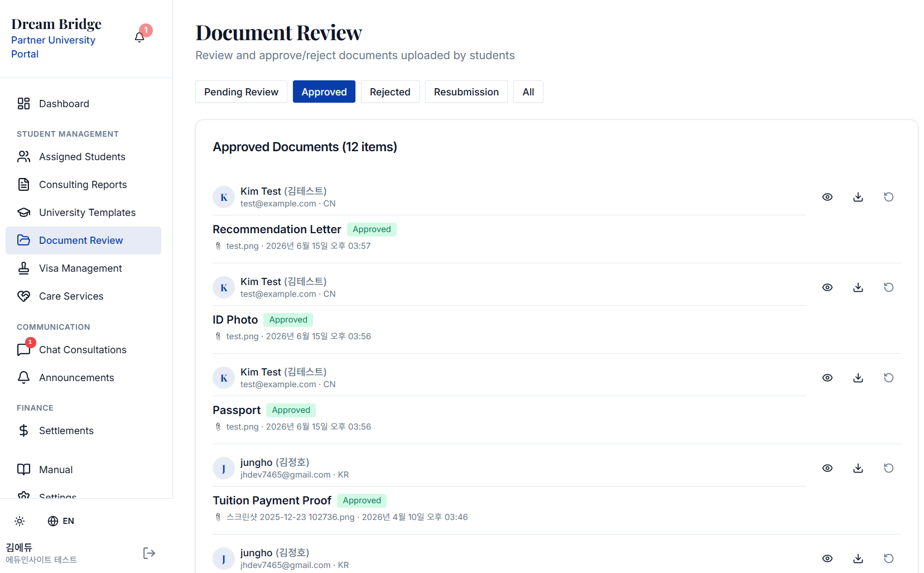Switch to Pending Review tab
The image size is (924, 573).
tap(241, 92)
